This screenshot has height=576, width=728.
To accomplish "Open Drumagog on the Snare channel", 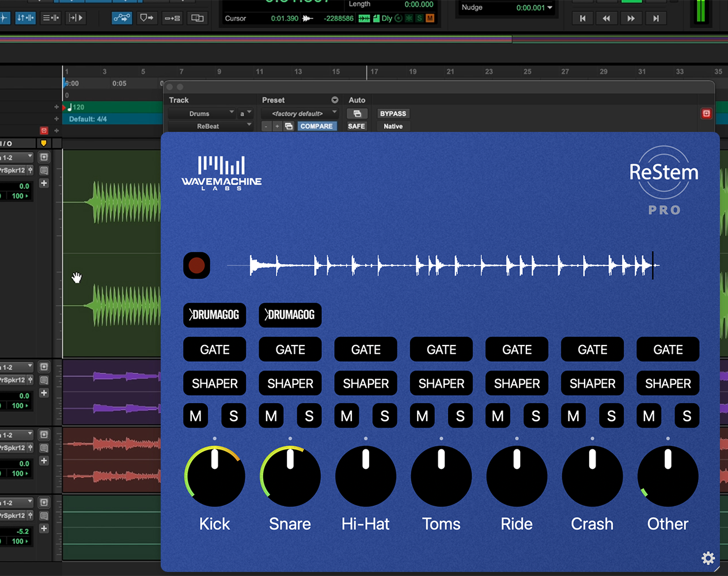I will coord(290,315).
